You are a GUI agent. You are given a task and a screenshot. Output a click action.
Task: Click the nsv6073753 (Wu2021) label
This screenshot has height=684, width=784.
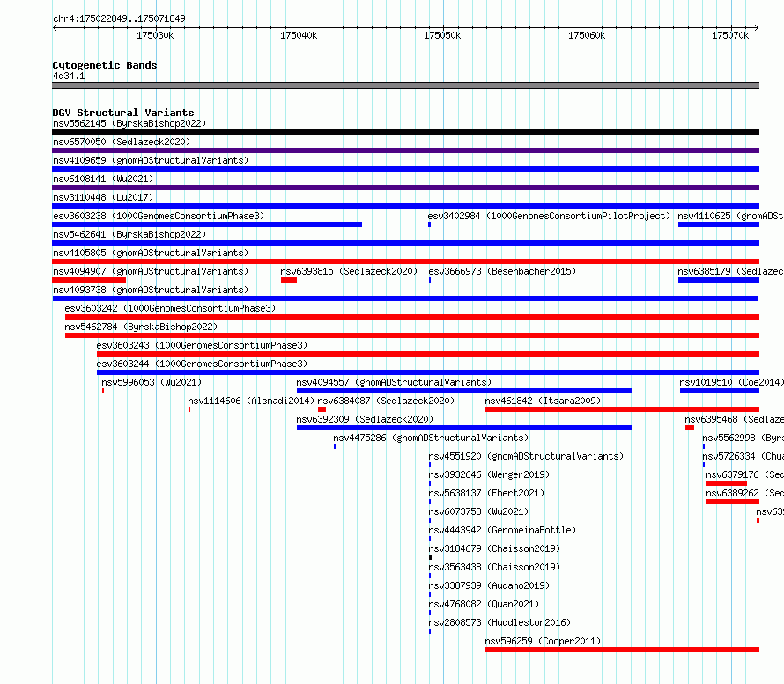[x=478, y=511]
